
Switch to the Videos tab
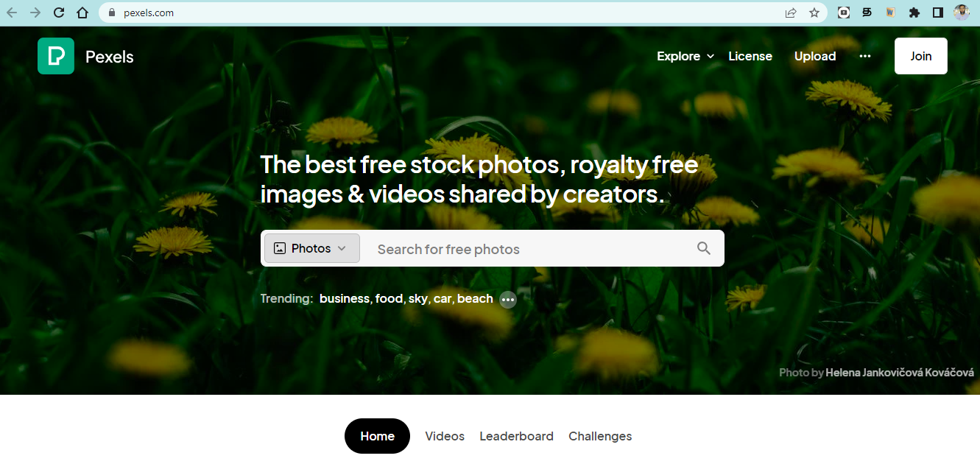(445, 436)
